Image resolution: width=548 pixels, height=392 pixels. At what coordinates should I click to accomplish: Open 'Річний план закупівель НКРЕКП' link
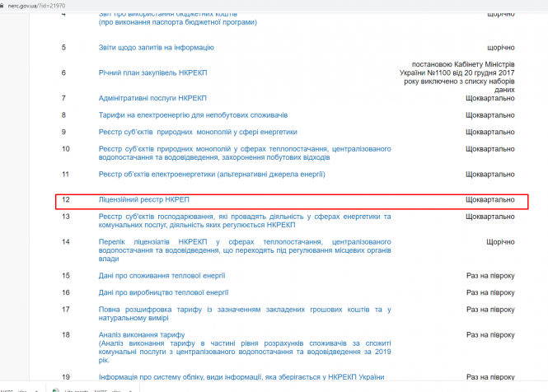[x=152, y=72]
